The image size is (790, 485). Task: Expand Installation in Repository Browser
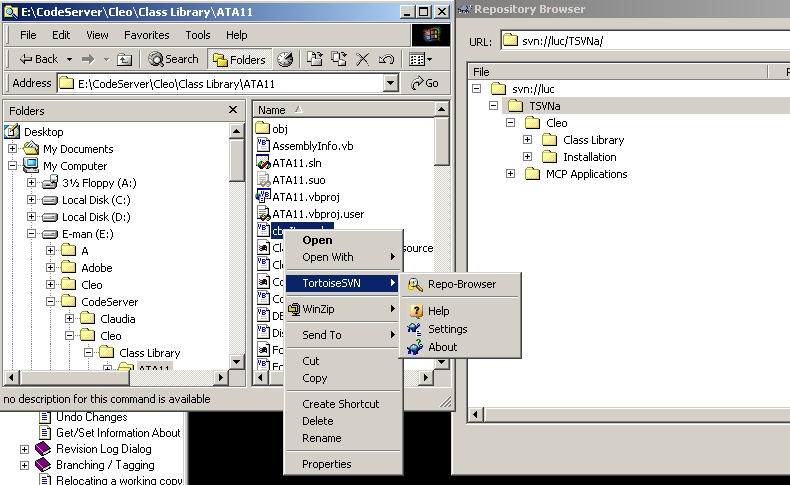pyautogui.click(x=528, y=157)
